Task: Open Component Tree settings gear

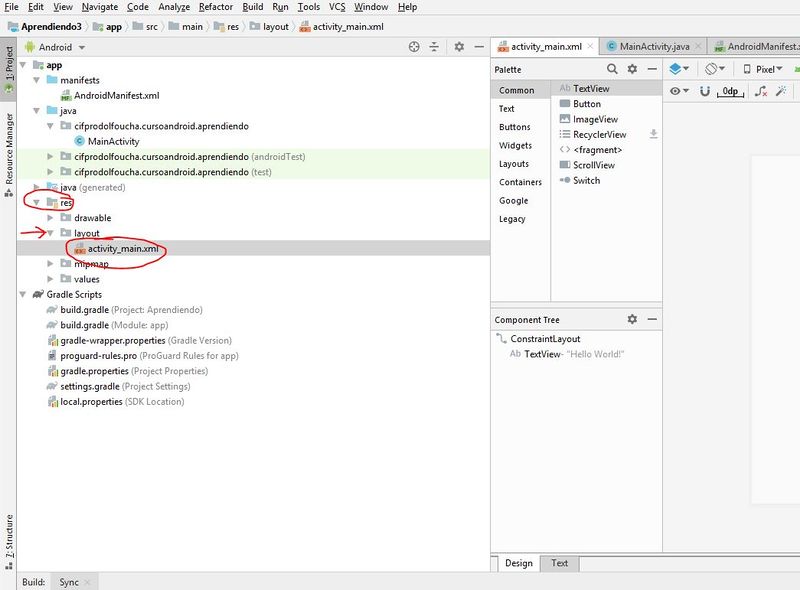Action: tap(632, 319)
